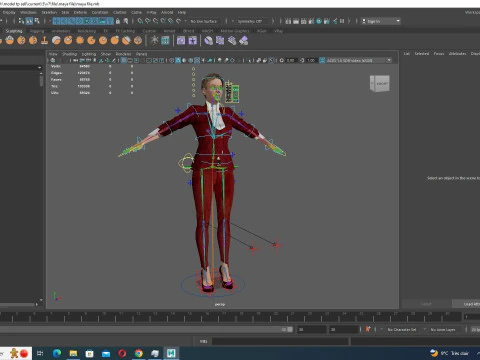
Task: Select the Flatten sculpt brush stamp icon
Action: [44, 41]
